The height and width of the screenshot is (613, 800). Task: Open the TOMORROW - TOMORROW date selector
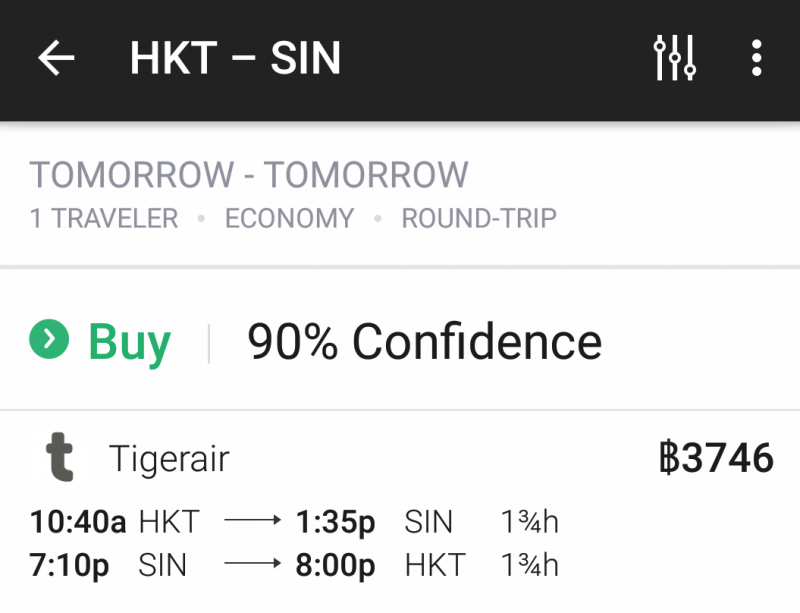click(248, 175)
